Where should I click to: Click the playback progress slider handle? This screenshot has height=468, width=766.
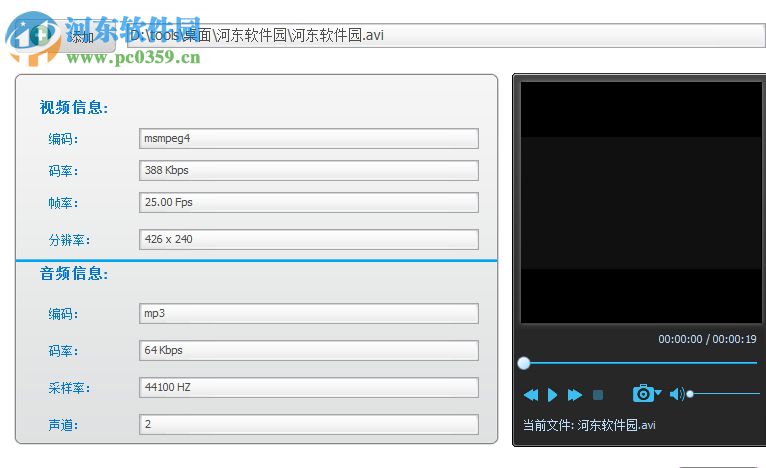click(524, 363)
